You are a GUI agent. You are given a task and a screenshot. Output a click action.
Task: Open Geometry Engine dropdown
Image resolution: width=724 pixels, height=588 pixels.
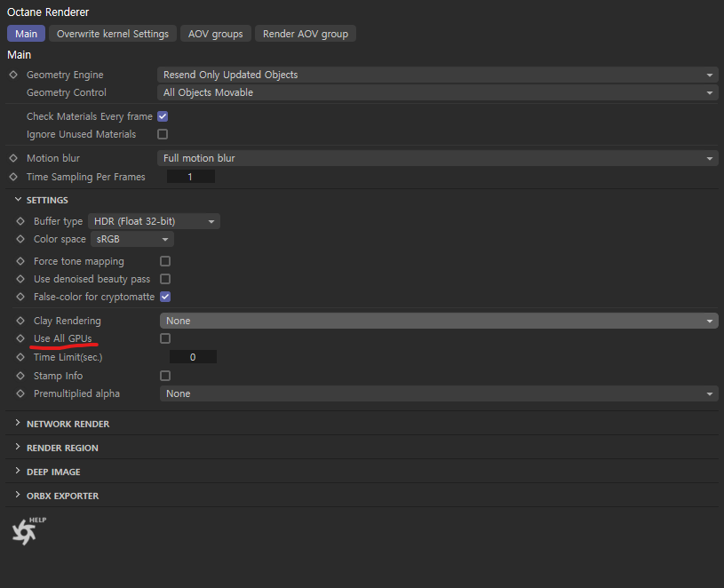438,75
